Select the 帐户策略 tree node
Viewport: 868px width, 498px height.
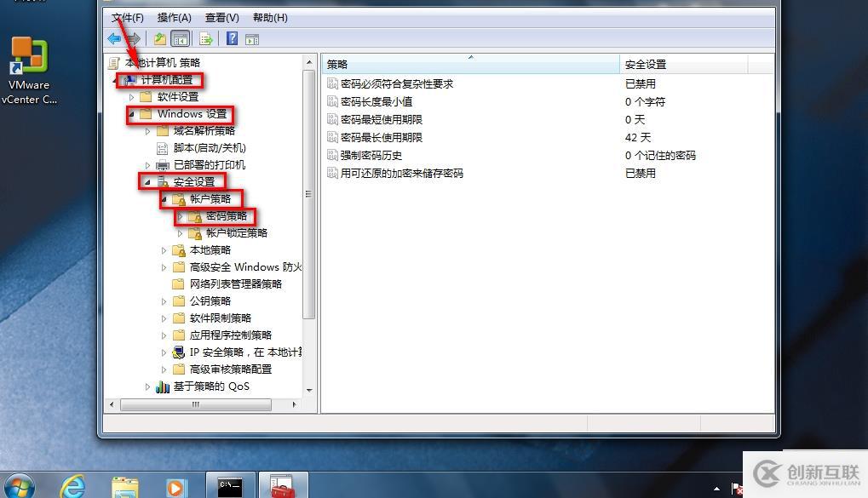pyautogui.click(x=210, y=198)
